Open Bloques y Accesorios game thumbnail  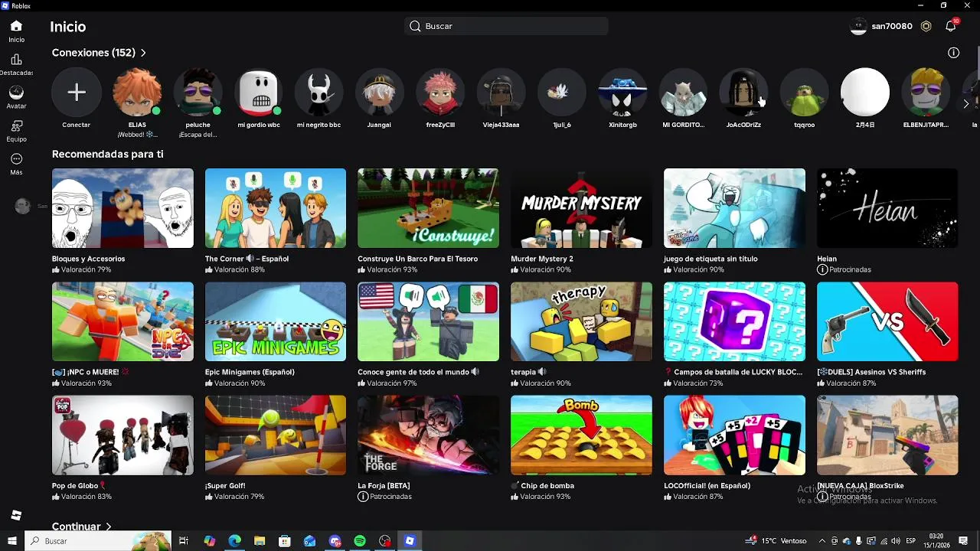pyautogui.click(x=122, y=208)
